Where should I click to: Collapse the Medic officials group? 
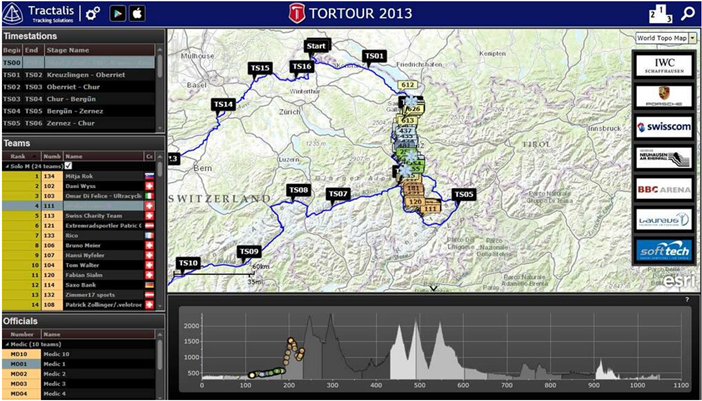pyautogui.click(x=6, y=345)
